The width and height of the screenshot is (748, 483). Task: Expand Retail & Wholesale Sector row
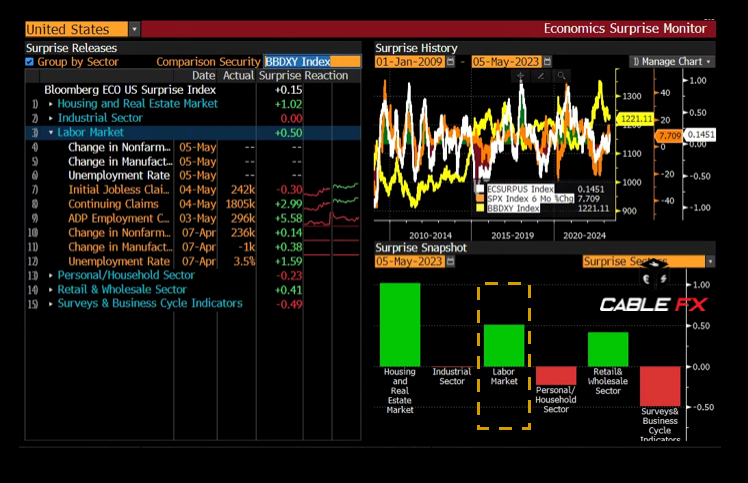51,289
